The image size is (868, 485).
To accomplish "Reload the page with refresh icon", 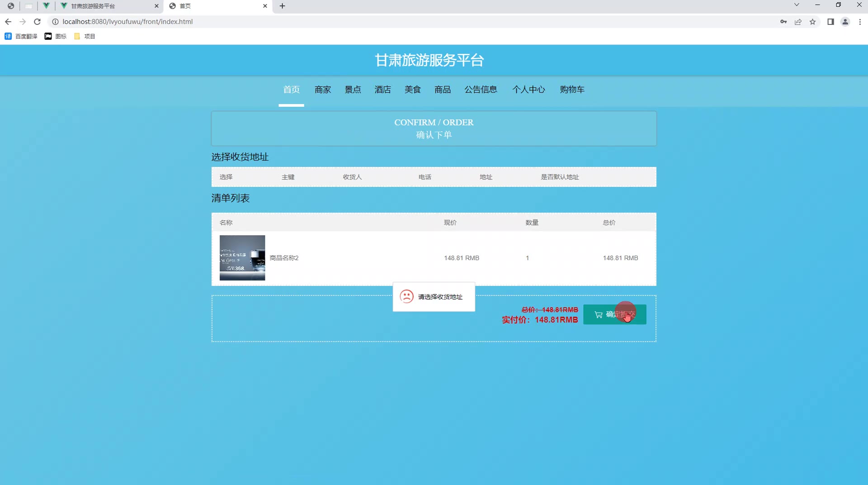I will point(38,22).
